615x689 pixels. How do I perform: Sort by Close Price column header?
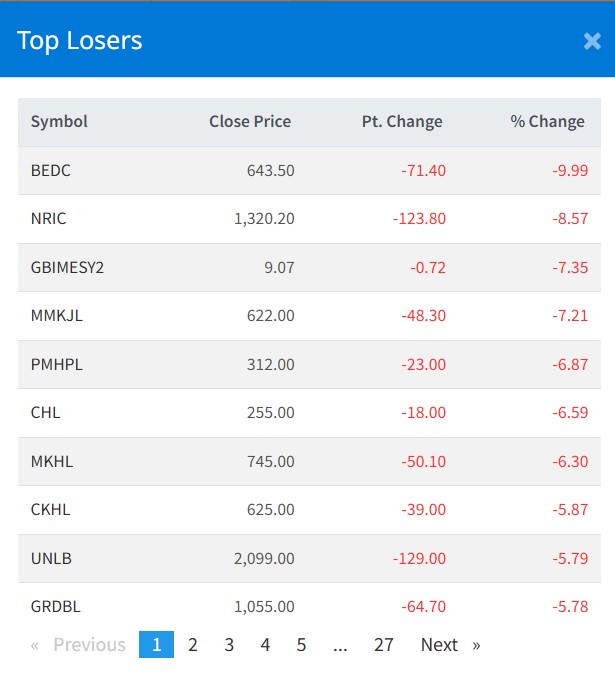coord(250,122)
